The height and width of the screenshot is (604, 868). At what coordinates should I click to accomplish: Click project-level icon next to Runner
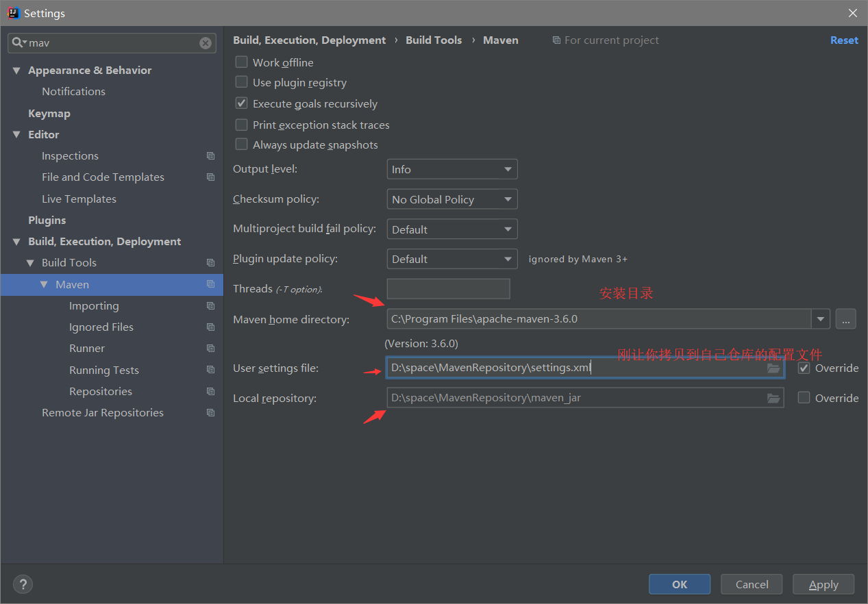pyautogui.click(x=210, y=349)
